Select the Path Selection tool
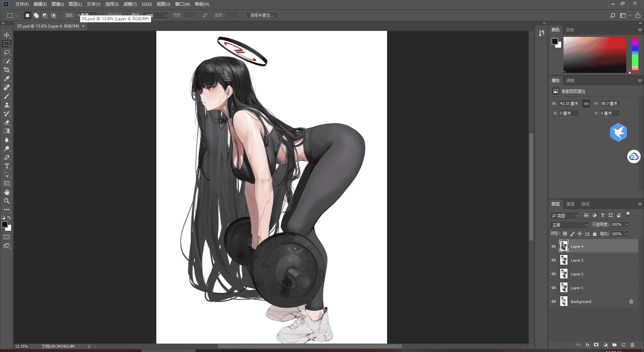The width and height of the screenshot is (644, 352). [x=7, y=175]
